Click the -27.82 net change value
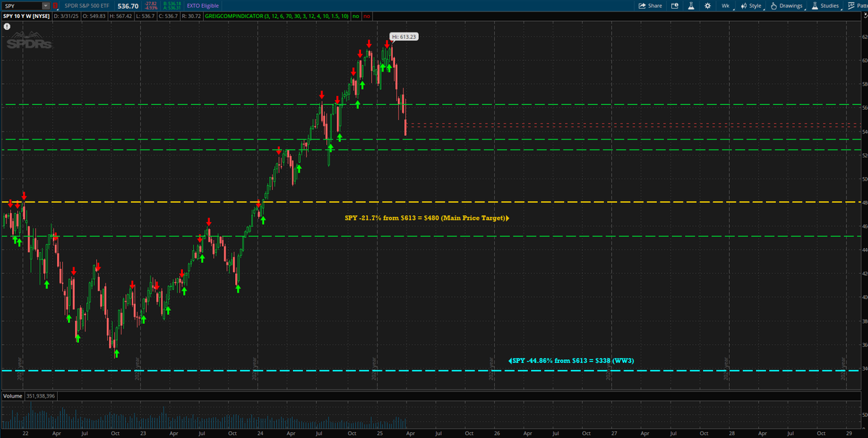The width and height of the screenshot is (868, 438). [150, 4]
